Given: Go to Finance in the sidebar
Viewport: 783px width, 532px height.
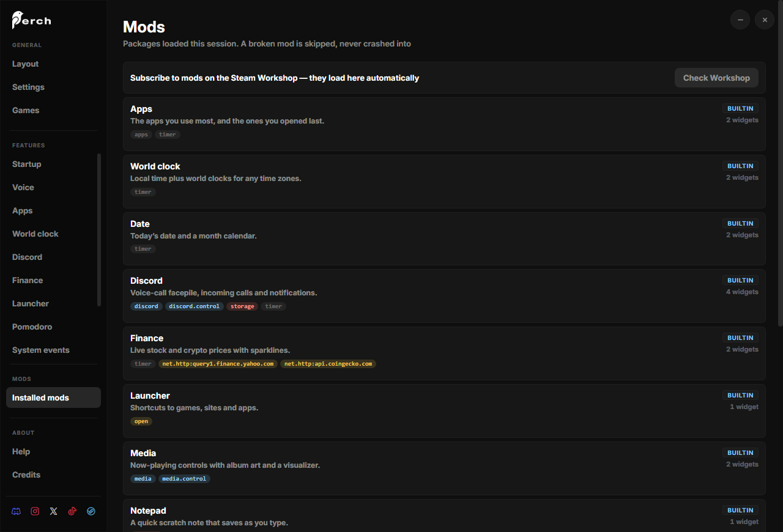Looking at the screenshot, I should click(50, 280).
